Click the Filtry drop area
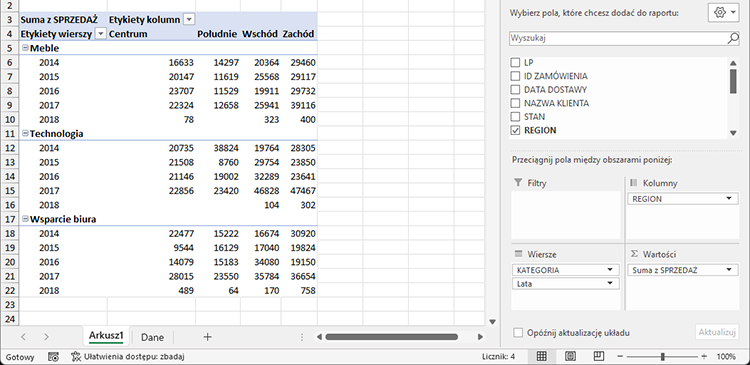 coord(565,215)
